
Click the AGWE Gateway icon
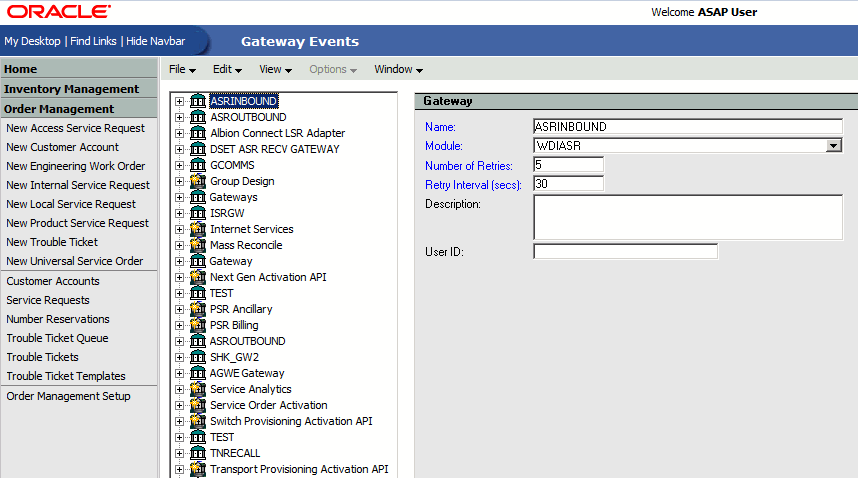[x=198, y=373]
